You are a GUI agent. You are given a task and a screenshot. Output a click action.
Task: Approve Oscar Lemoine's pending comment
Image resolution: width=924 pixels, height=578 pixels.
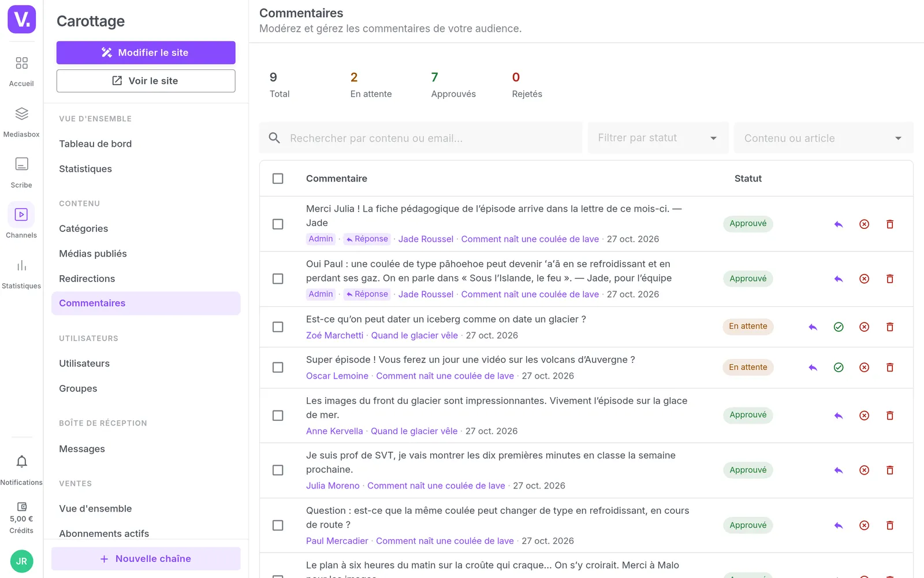(839, 368)
